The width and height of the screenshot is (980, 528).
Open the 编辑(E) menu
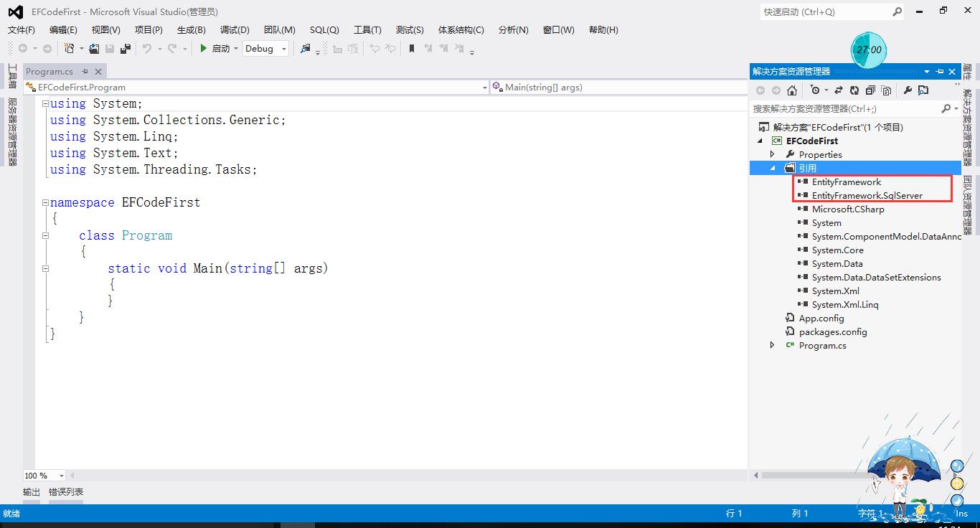(x=63, y=29)
